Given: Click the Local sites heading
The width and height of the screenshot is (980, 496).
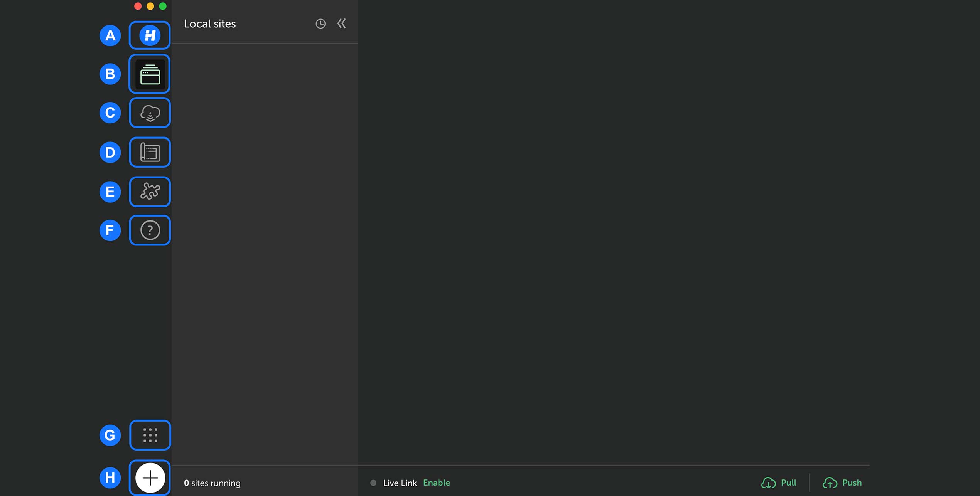Looking at the screenshot, I should point(209,24).
